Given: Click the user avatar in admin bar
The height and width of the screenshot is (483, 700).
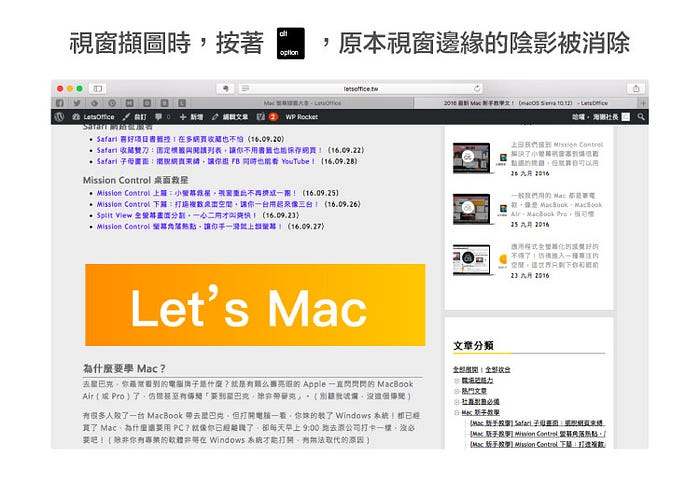Looking at the screenshot, I should (x=626, y=117).
